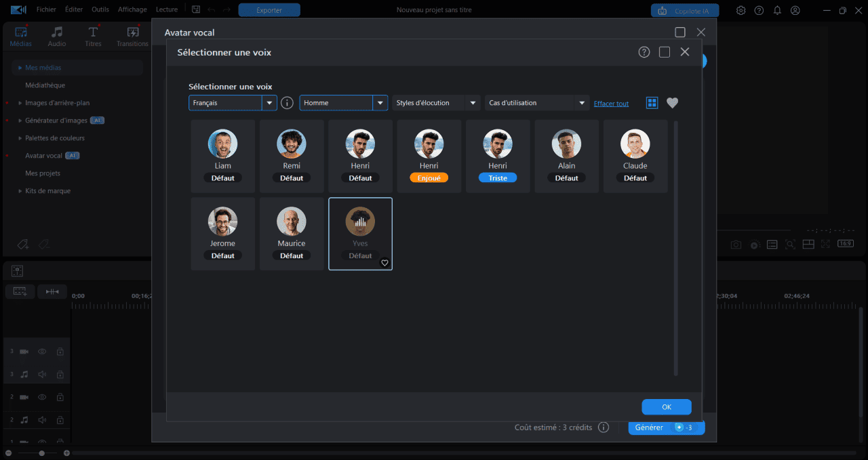Viewport: 868px width, 460px height.
Task: Select the Henri Enjoué voice card
Action: click(x=429, y=156)
